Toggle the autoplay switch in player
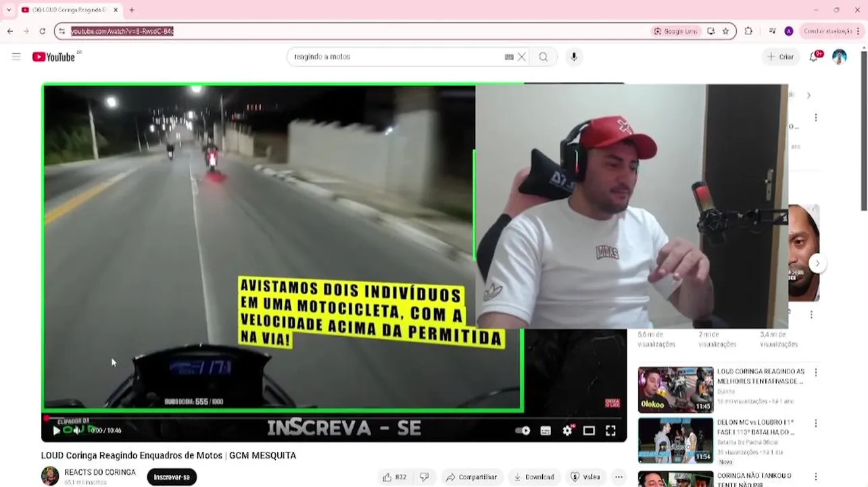 [x=523, y=430]
